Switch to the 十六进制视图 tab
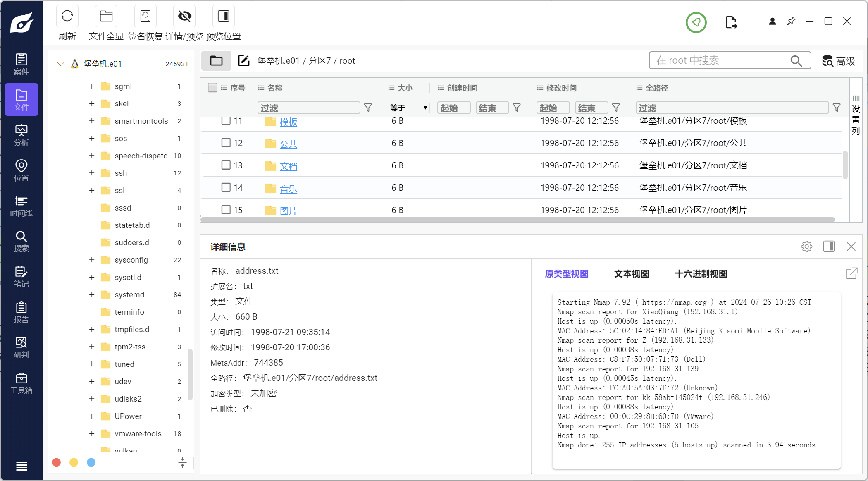This screenshot has height=481, width=868. (701, 274)
